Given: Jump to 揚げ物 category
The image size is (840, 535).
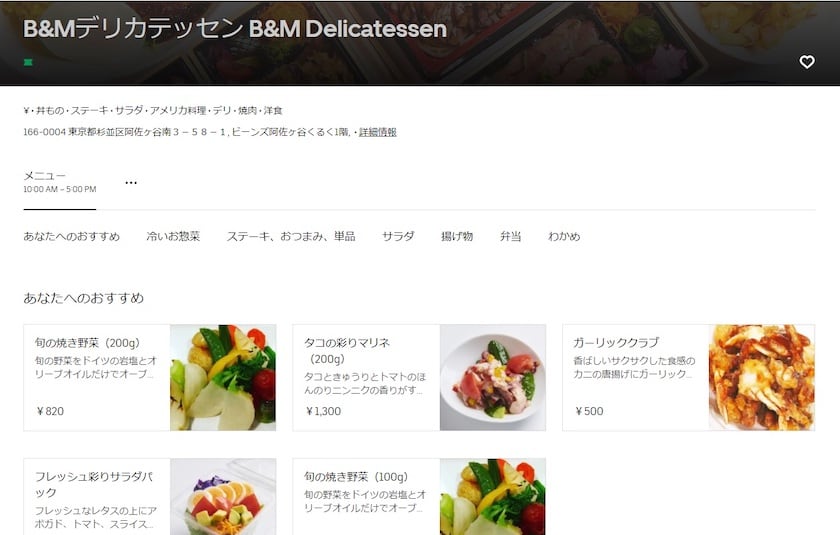Looking at the screenshot, I should [x=457, y=236].
